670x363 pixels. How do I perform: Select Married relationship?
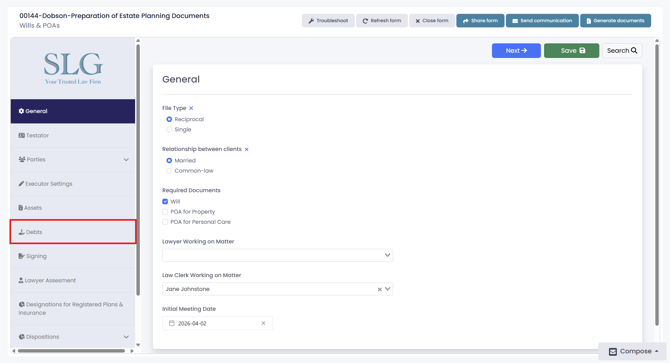point(169,161)
